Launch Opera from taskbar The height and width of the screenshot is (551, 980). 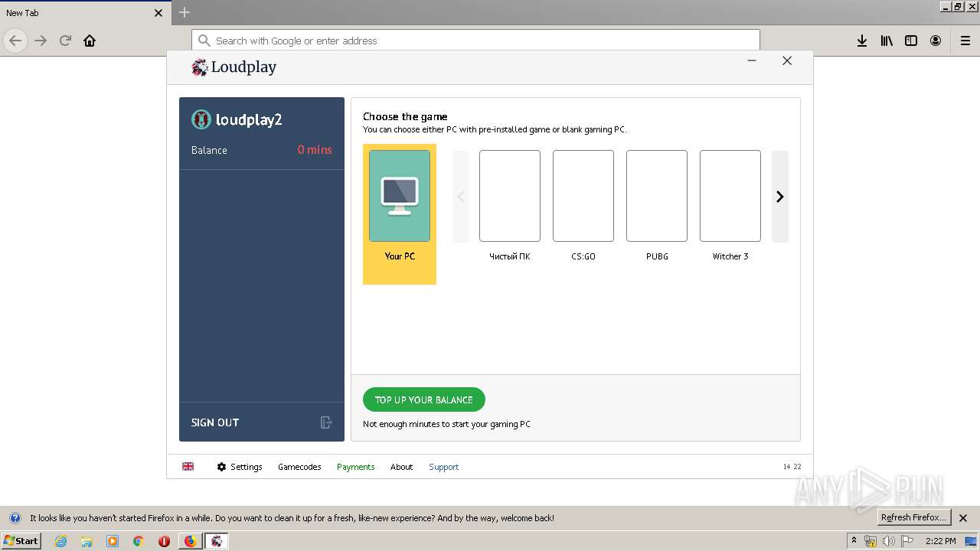[164, 541]
